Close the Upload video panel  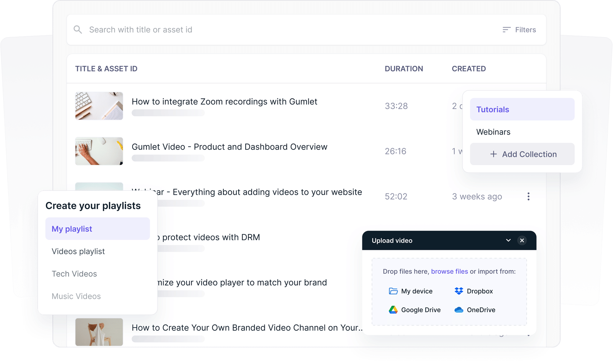(522, 240)
